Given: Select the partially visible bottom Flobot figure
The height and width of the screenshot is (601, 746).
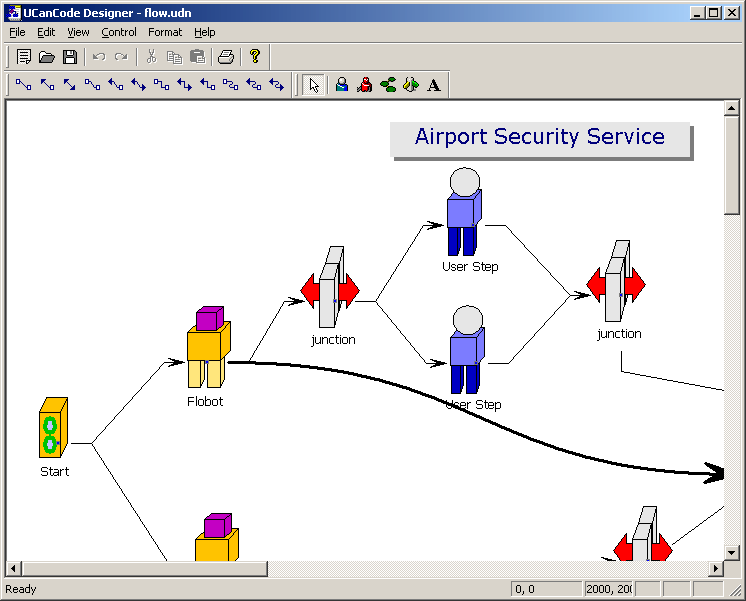Looking at the screenshot, I should [216, 537].
